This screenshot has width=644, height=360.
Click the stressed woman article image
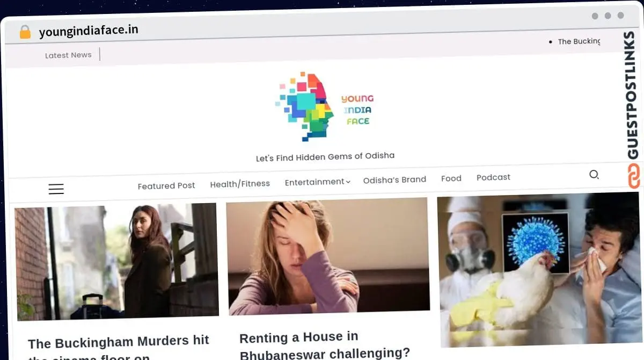(x=327, y=256)
